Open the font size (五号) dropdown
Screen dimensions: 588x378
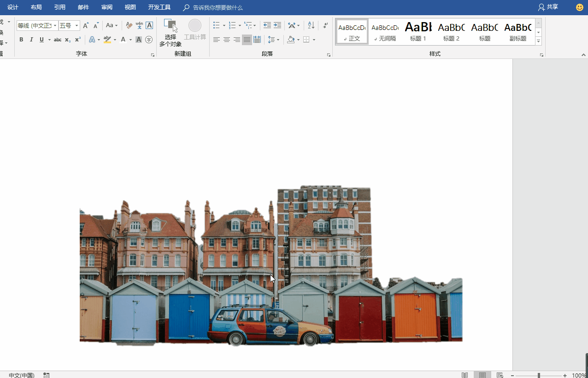point(77,26)
